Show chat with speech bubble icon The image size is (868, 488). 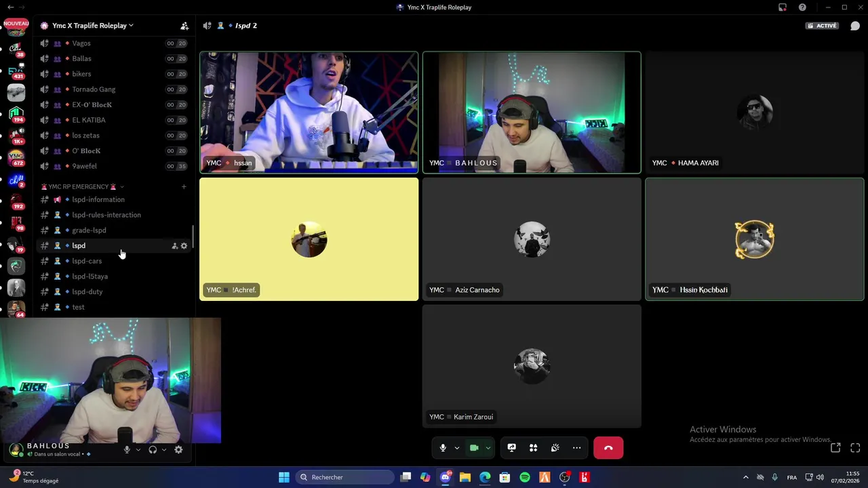pos(855,26)
